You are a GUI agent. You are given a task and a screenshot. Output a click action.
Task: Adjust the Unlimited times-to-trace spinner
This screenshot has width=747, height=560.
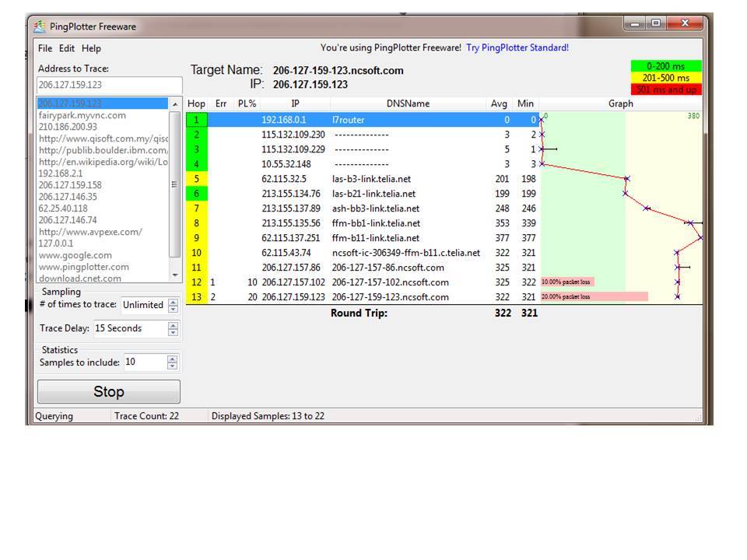click(173, 305)
